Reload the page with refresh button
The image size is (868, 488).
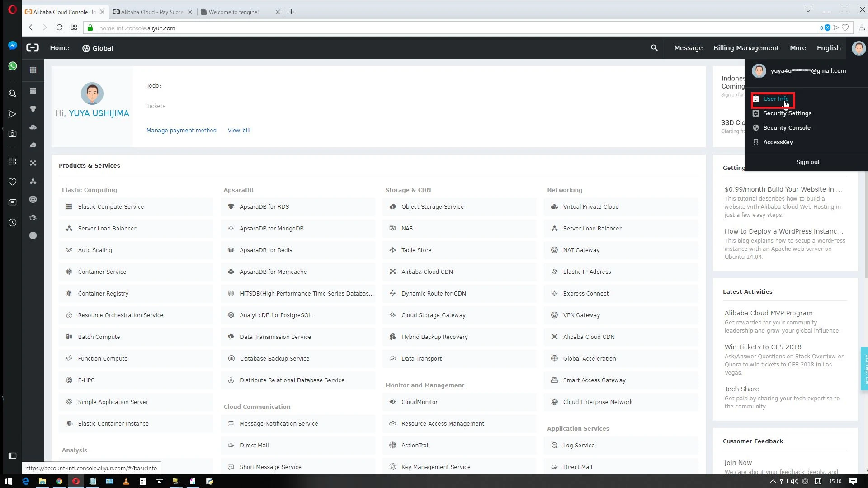pyautogui.click(x=59, y=28)
